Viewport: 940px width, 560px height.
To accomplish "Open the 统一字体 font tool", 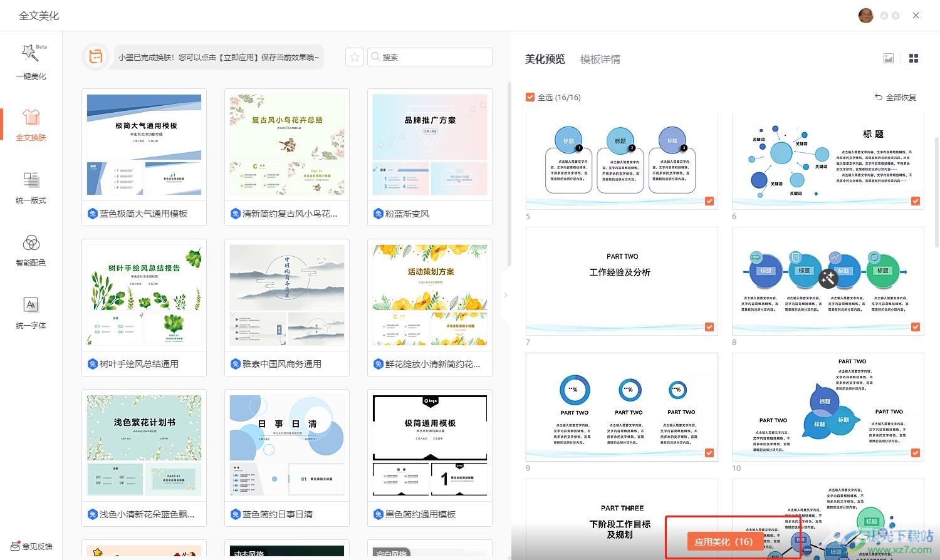I will pos(31,305).
